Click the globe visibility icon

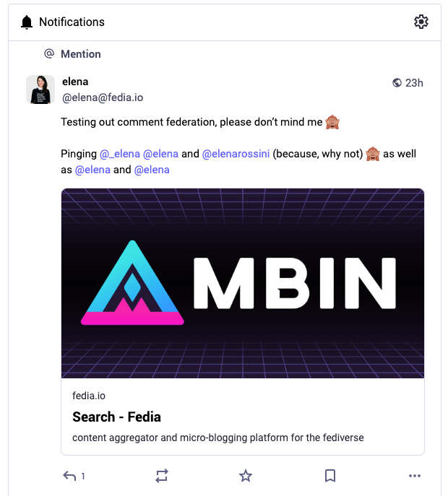pos(397,83)
